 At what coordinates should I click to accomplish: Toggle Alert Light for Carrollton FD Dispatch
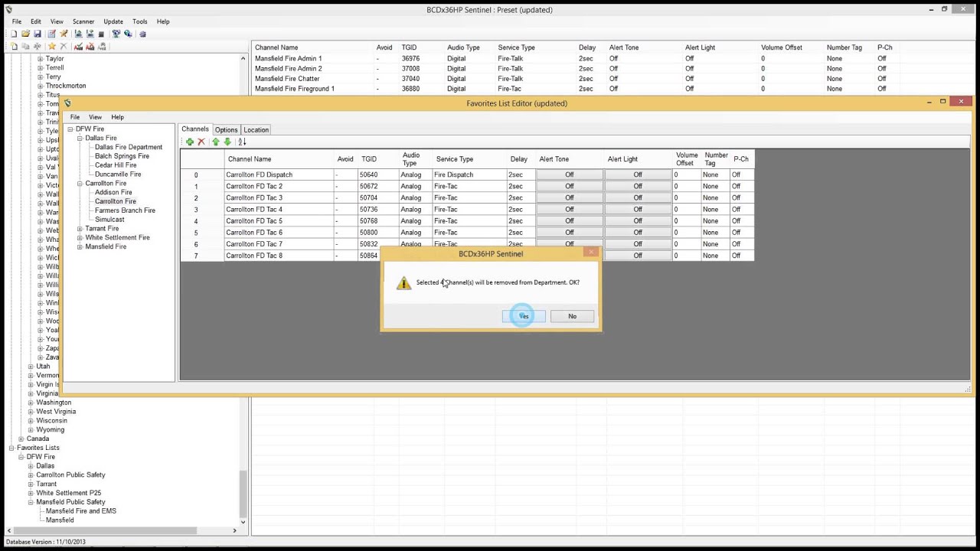click(x=638, y=174)
